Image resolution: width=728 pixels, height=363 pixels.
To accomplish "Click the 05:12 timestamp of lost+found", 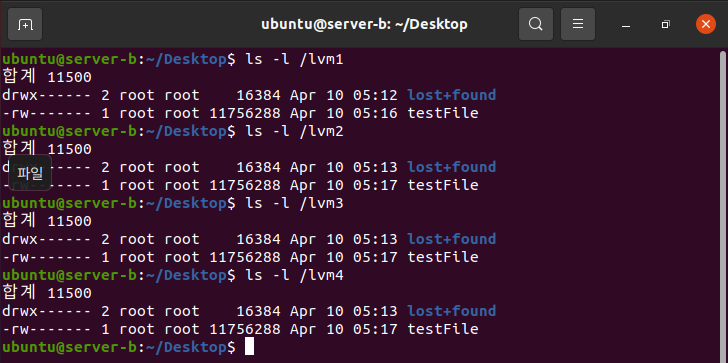I will [x=375, y=95].
